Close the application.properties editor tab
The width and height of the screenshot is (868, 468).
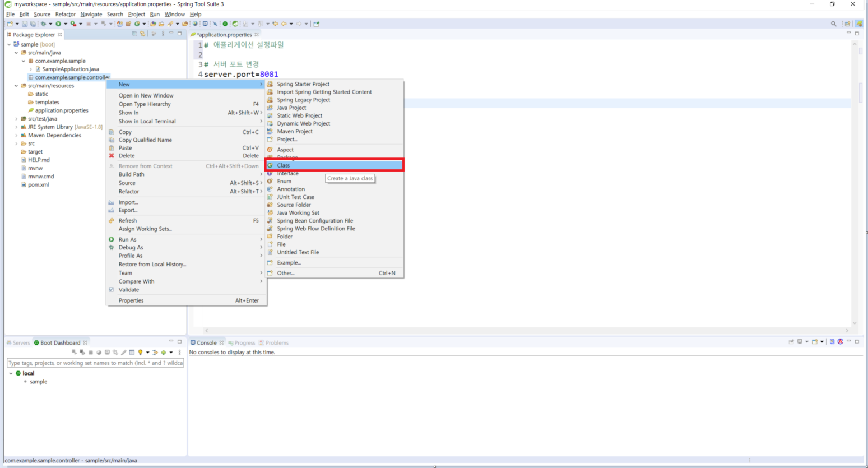coord(257,34)
